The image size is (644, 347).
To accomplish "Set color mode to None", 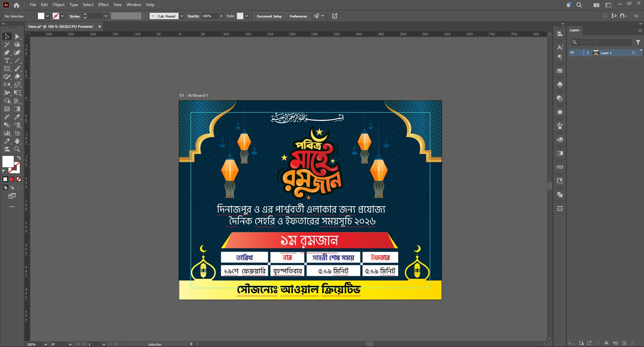I will point(19,179).
